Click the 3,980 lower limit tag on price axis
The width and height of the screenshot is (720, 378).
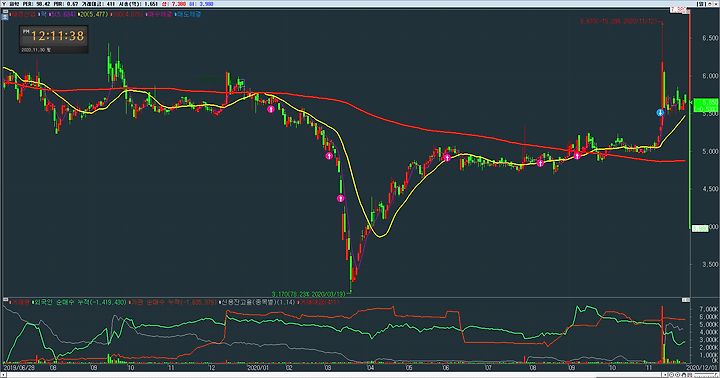click(700, 228)
